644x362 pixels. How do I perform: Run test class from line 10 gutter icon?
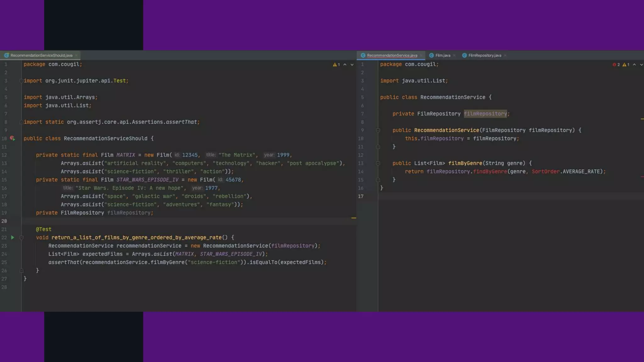[12, 138]
